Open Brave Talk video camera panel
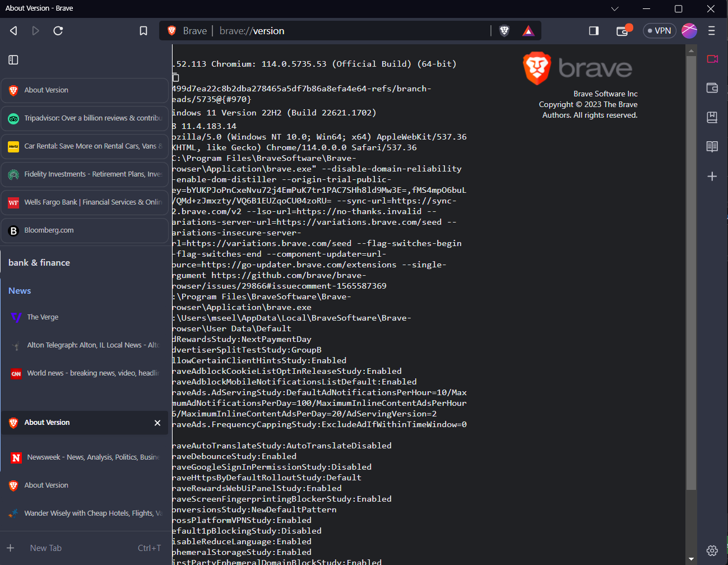Viewport: 728px width, 565px height. [x=712, y=58]
